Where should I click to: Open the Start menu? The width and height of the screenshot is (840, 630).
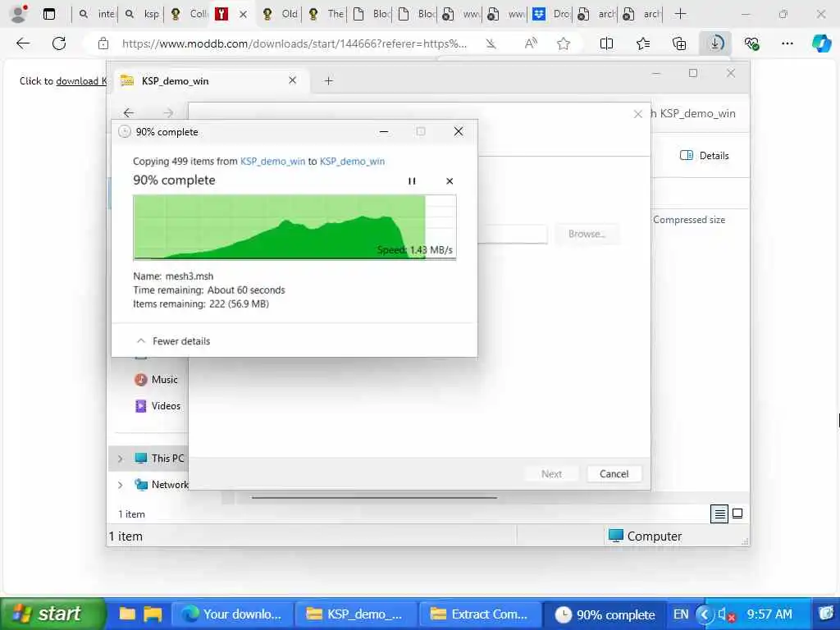pyautogui.click(x=52, y=614)
